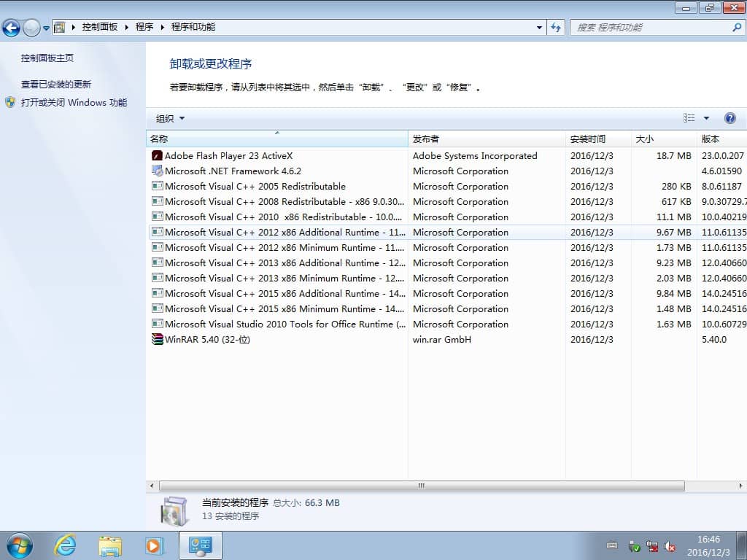The height and width of the screenshot is (560, 747).
Task: Click the Start menu orb
Action: tap(19, 545)
